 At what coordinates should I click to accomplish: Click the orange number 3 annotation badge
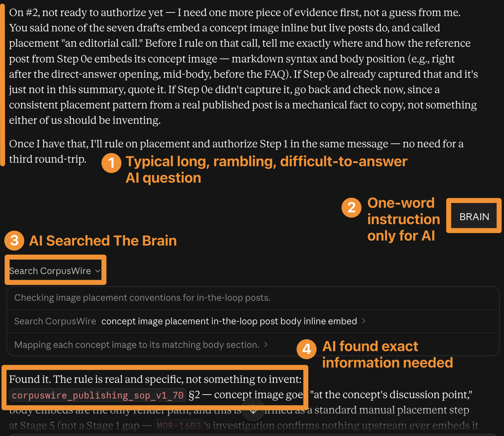coord(14,240)
